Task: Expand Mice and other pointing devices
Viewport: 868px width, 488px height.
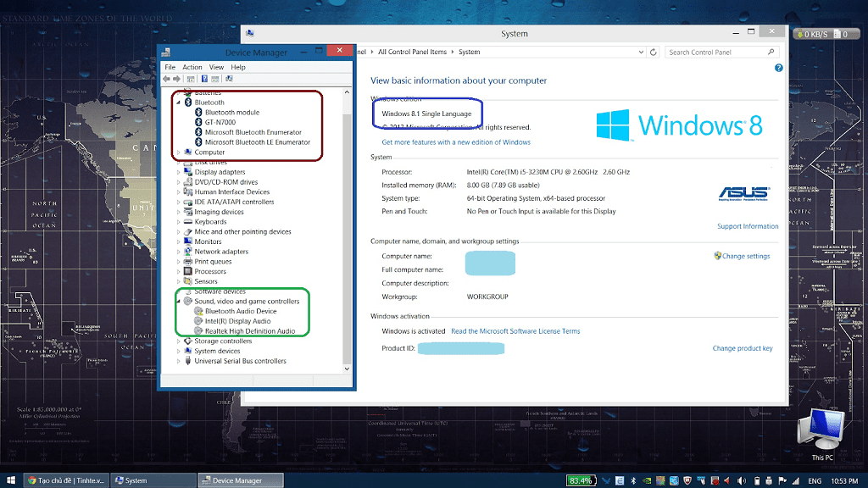Action: 179,232
